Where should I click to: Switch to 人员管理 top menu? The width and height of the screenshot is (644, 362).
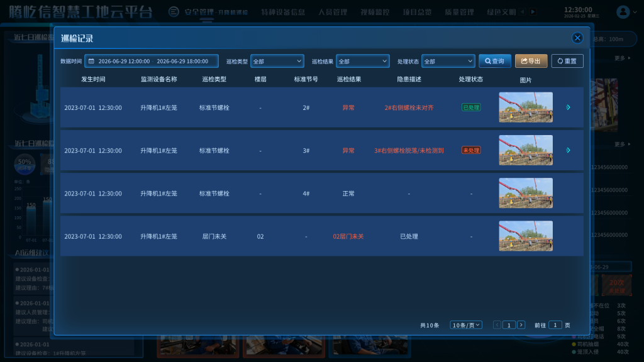point(332,12)
